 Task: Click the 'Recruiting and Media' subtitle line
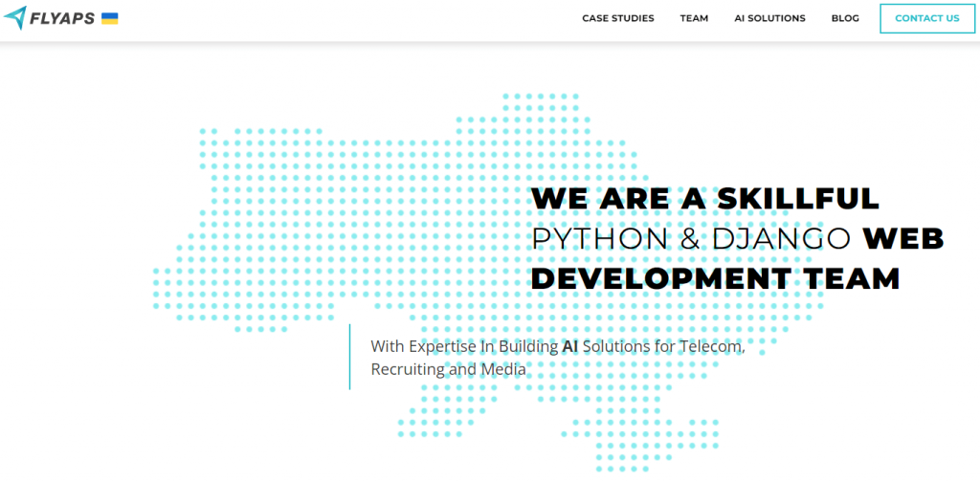(x=448, y=369)
